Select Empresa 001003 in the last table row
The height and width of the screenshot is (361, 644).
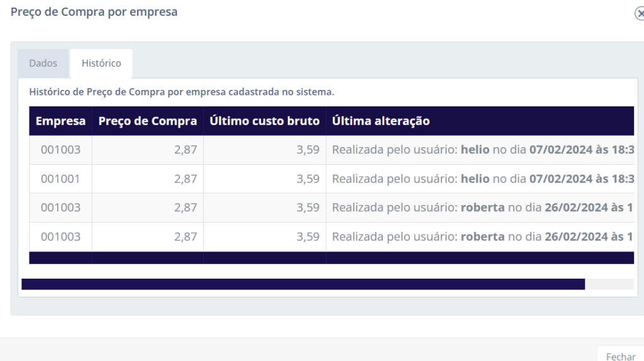[60, 236]
